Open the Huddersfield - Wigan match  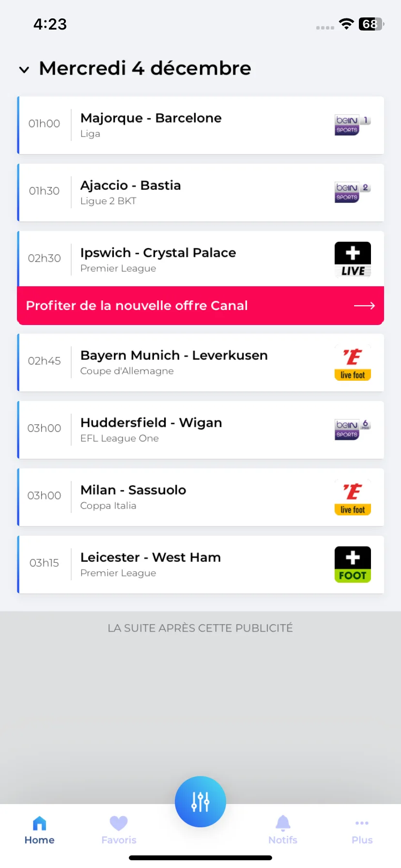(x=200, y=430)
